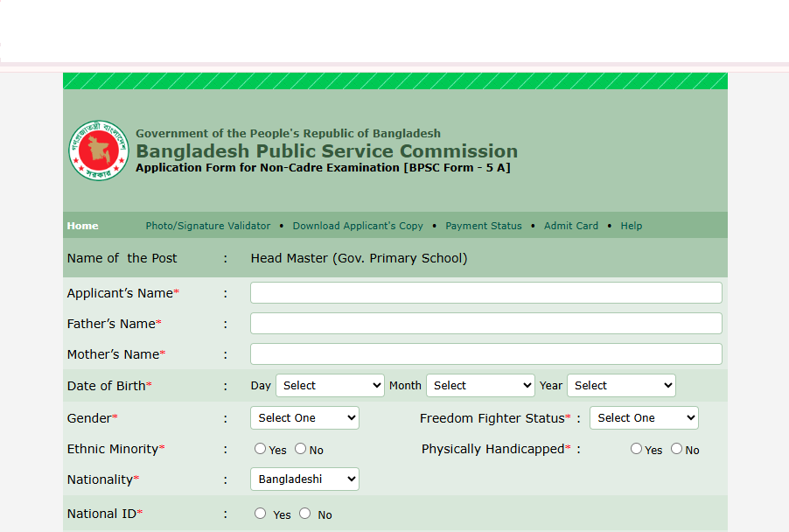Open the Month of birth dropdown
Image resolution: width=789 pixels, height=532 pixels.
click(x=480, y=386)
